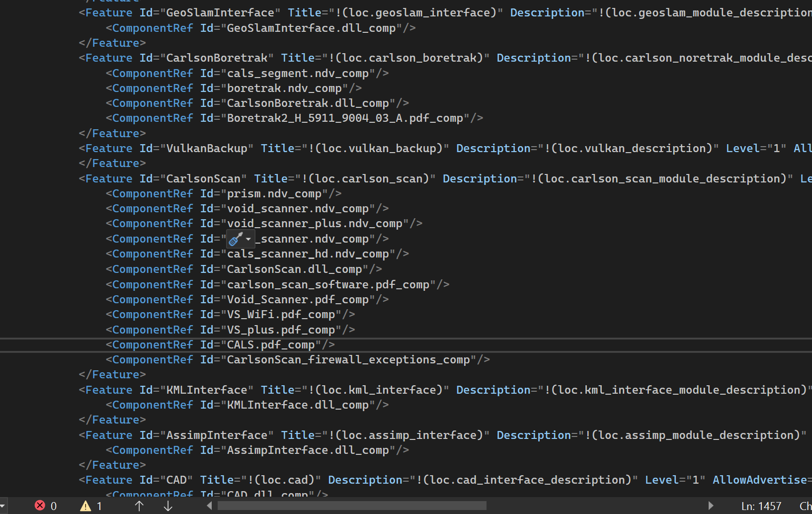Click the KMLInterface.dll_comp Id value

[x=298, y=405]
